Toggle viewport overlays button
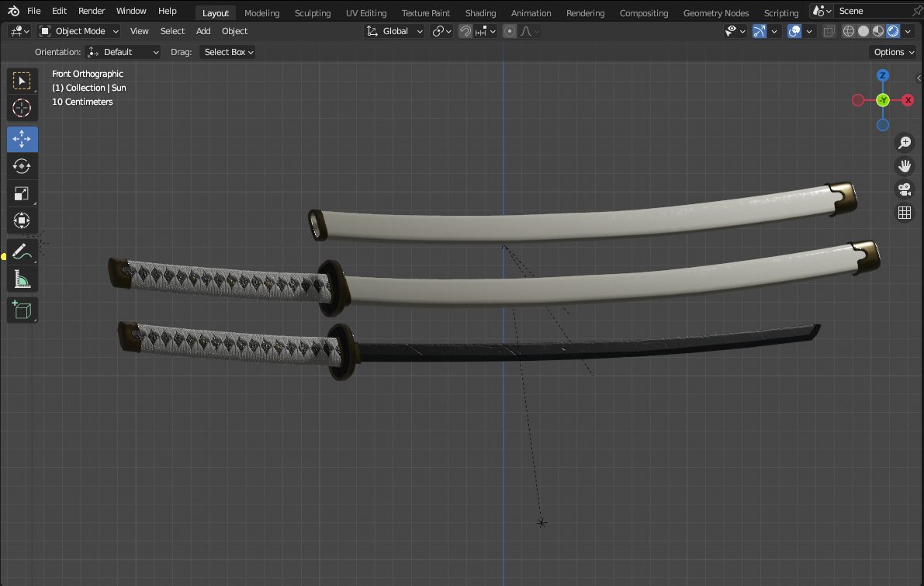This screenshot has width=924, height=586. [794, 31]
